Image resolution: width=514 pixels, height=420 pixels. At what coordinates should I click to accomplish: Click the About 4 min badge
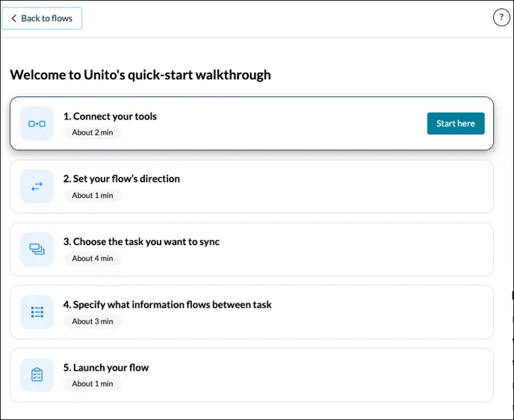[x=93, y=259]
